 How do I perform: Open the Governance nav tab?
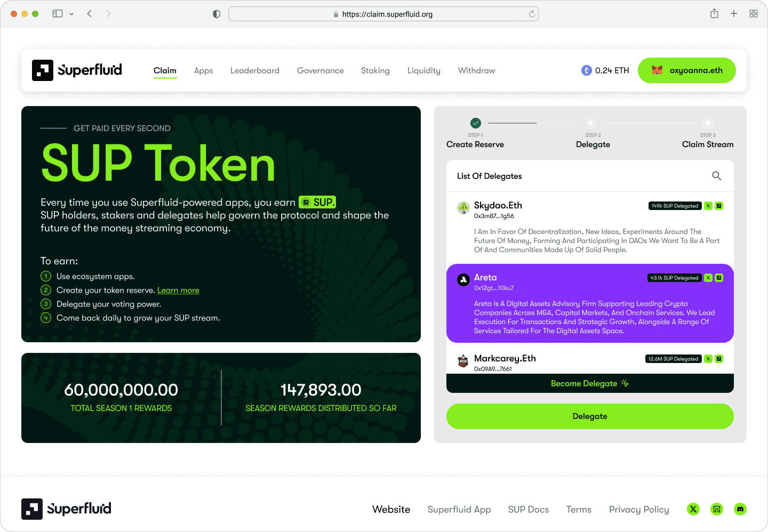pyautogui.click(x=321, y=70)
